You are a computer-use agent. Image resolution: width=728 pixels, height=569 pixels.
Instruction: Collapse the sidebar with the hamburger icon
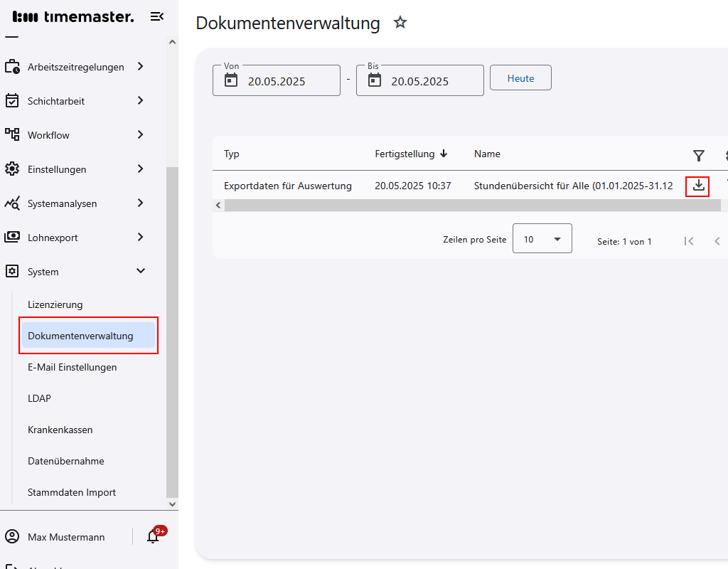click(156, 16)
